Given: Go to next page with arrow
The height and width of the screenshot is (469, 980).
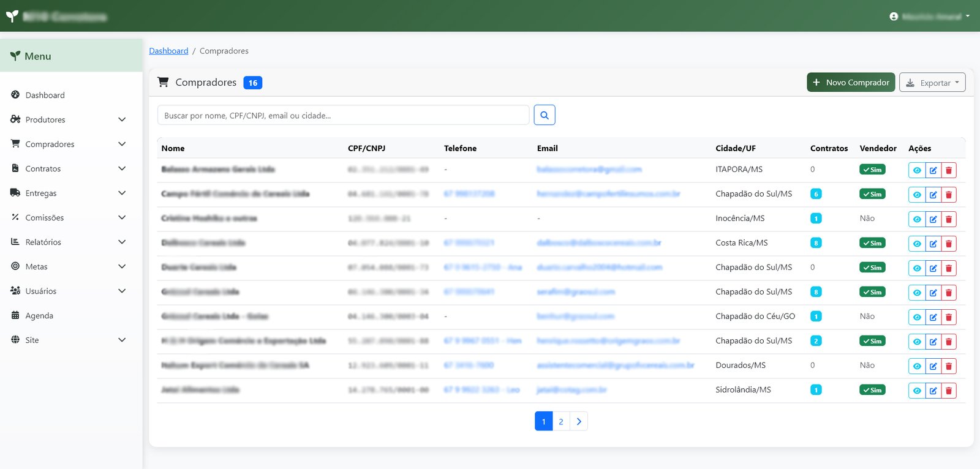Looking at the screenshot, I should pyautogui.click(x=579, y=421).
